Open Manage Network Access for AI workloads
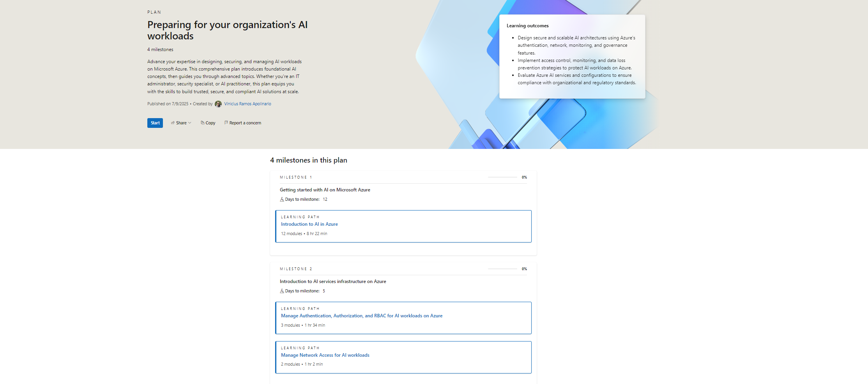 tap(325, 355)
